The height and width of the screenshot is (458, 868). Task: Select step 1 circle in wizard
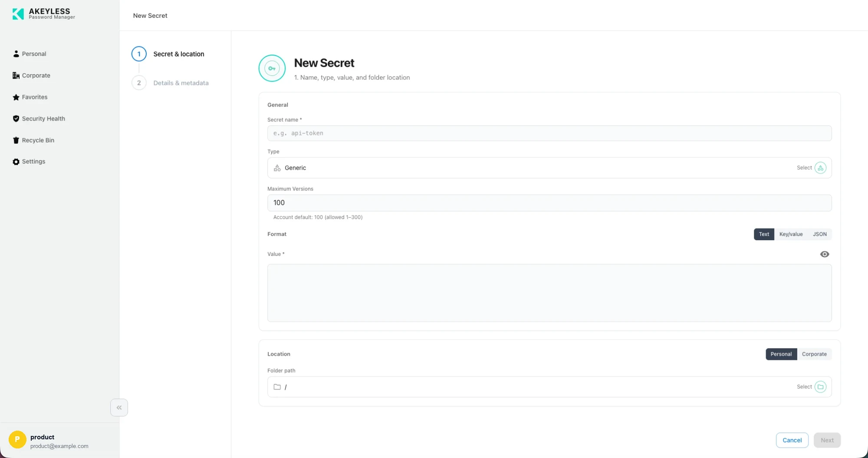point(139,54)
